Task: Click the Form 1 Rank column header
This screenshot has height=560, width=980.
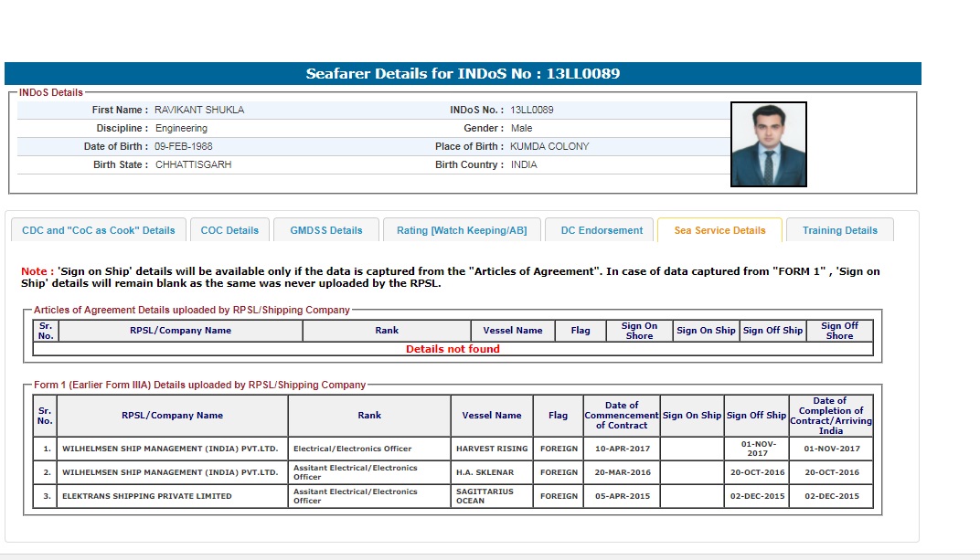Action: [x=369, y=416]
